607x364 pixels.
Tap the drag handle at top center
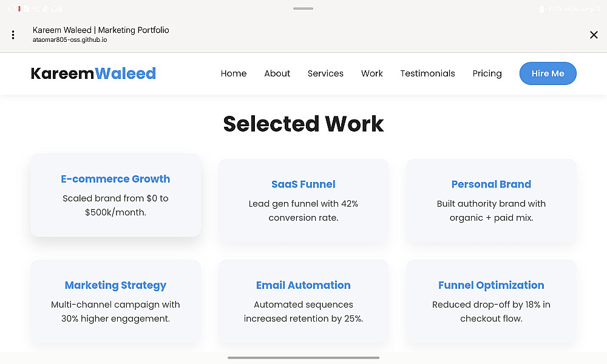(303, 8)
